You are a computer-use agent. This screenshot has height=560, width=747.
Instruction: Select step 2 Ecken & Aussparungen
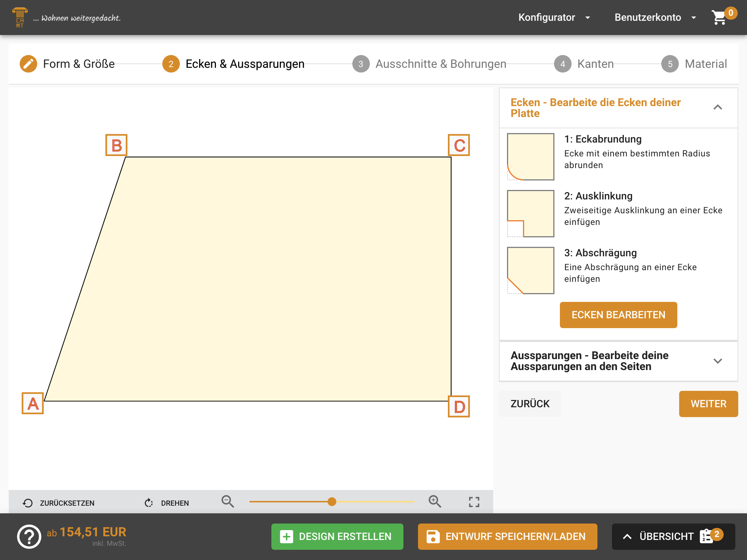point(233,64)
